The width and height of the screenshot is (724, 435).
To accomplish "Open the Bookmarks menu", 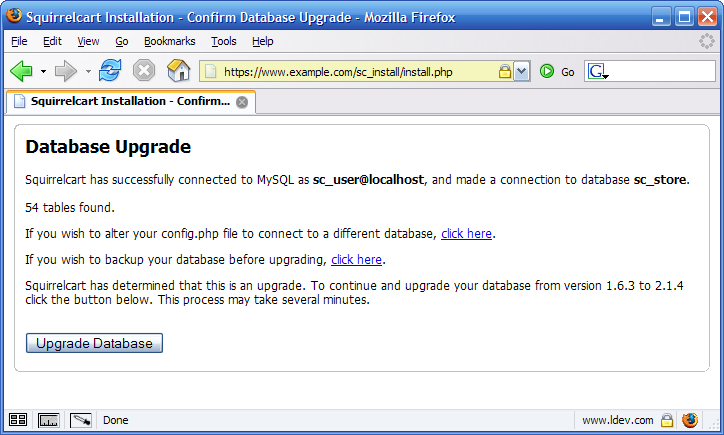I will [169, 41].
